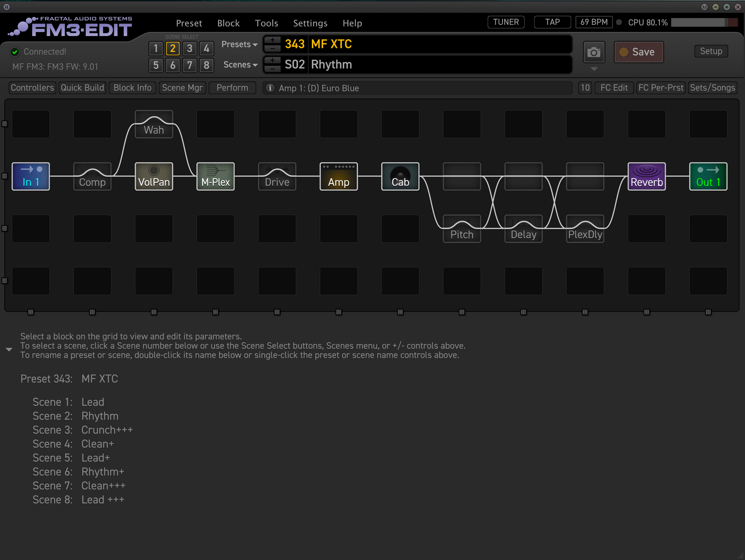The width and height of the screenshot is (745, 560).
Task: Click the Amp block info icon
Action: coord(270,88)
